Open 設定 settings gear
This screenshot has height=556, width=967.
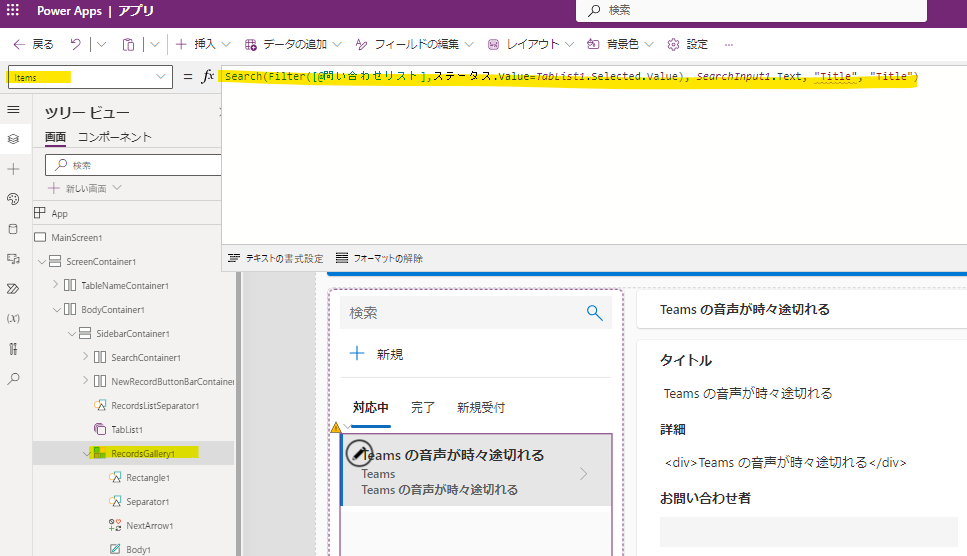coord(687,44)
